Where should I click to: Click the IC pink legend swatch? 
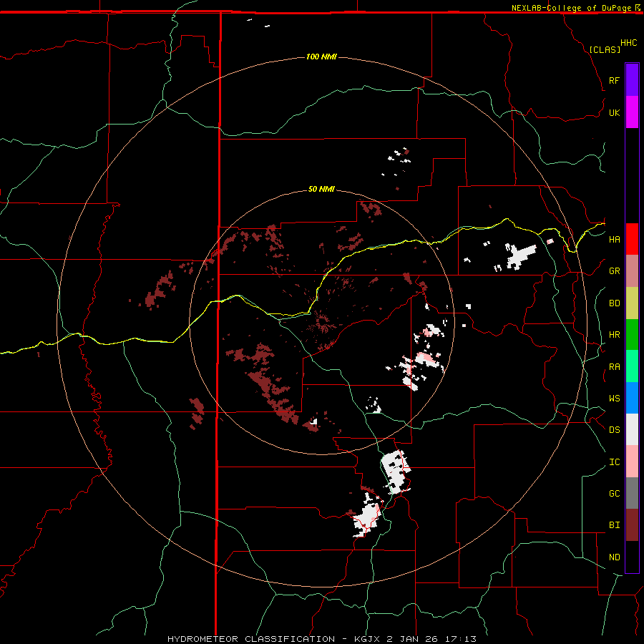[x=632, y=462]
